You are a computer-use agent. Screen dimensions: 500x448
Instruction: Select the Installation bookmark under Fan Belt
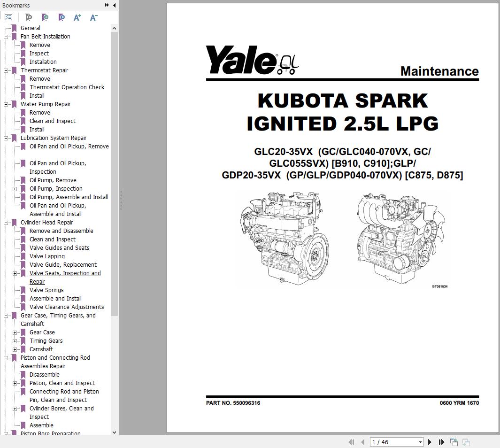[43, 62]
